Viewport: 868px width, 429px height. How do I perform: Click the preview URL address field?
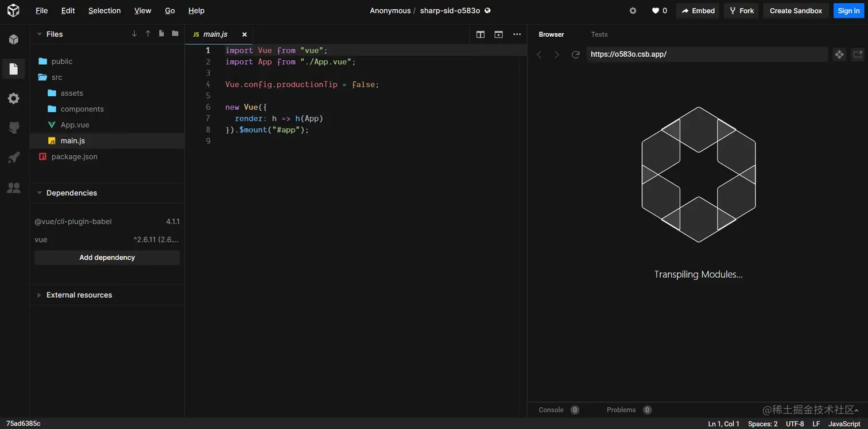coord(707,54)
